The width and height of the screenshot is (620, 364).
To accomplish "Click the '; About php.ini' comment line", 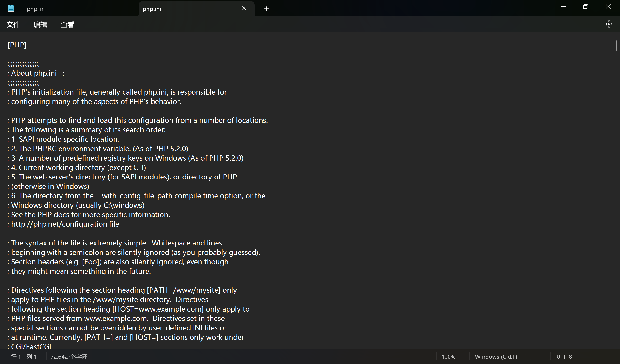I will pos(36,73).
